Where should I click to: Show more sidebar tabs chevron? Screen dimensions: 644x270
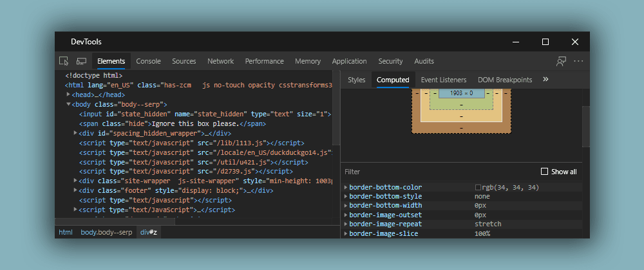(x=546, y=80)
